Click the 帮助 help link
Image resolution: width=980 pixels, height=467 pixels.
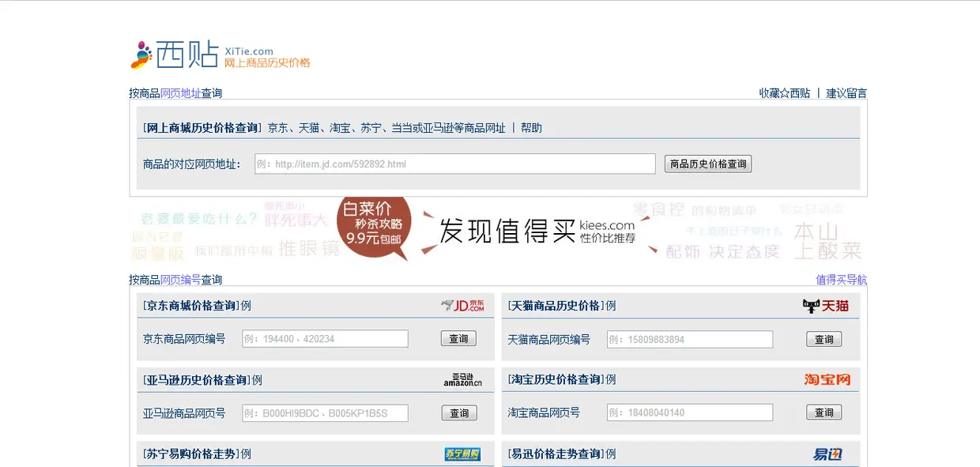[531, 128]
